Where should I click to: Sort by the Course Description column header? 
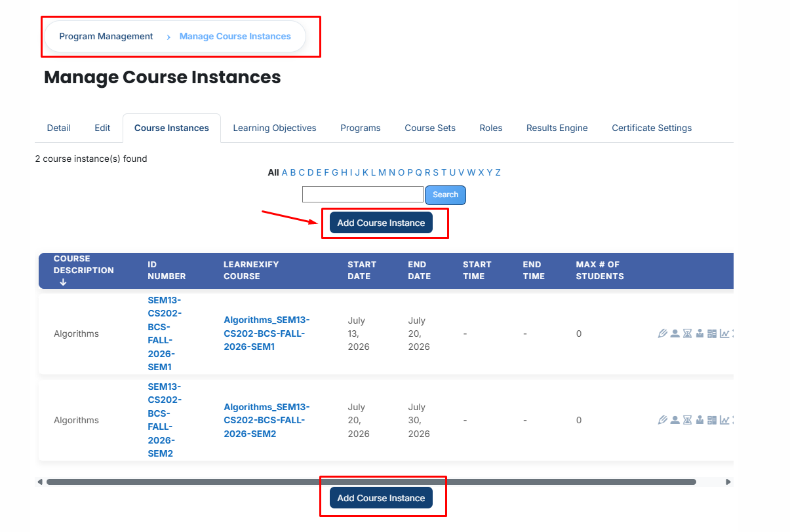pos(84,271)
